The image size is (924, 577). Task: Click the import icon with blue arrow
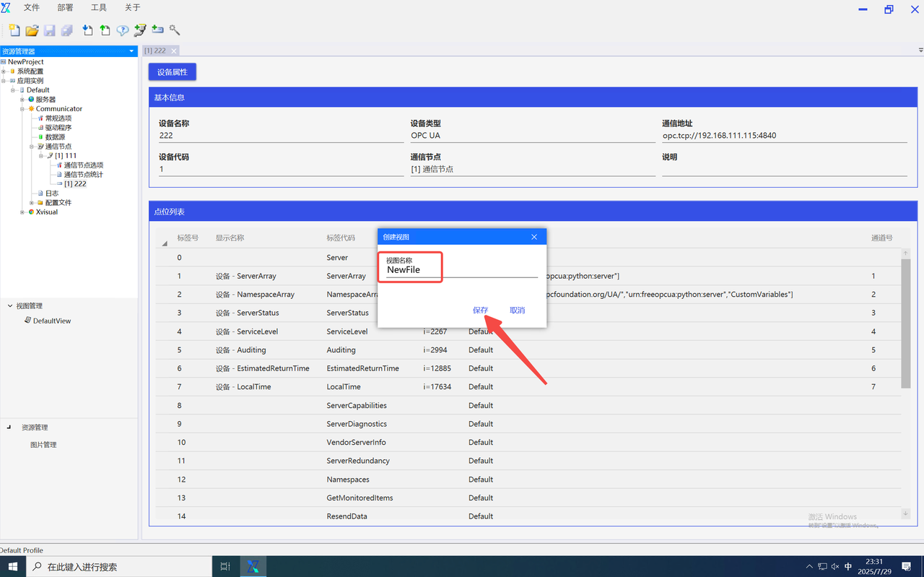coord(87,30)
